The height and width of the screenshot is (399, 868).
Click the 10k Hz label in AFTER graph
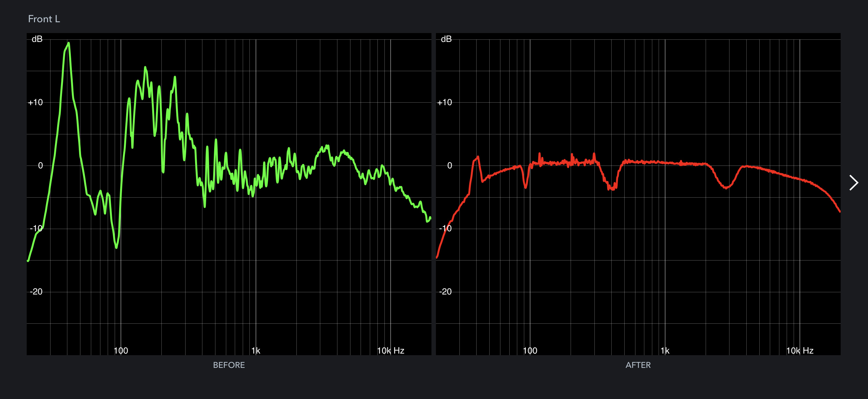point(800,350)
